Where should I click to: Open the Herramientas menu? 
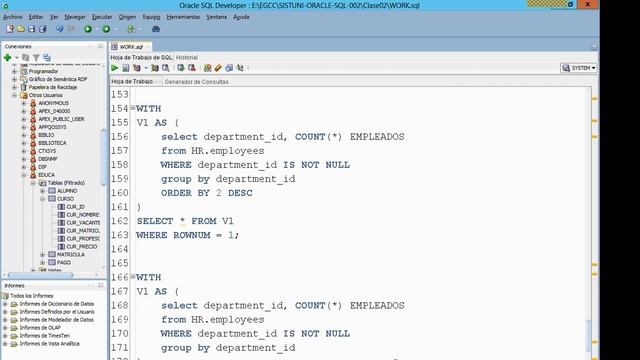point(183,17)
